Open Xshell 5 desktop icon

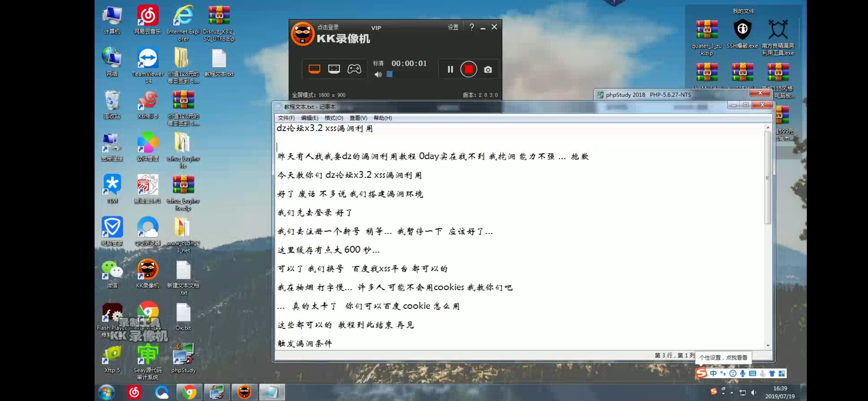point(148,105)
